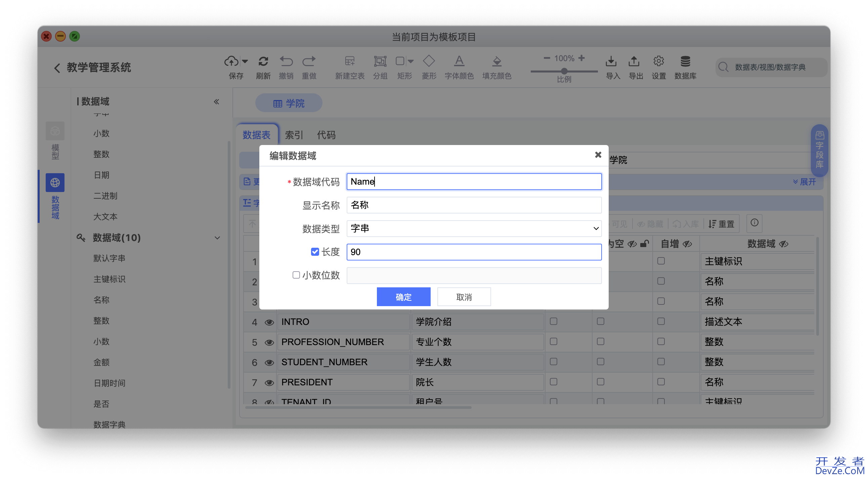
Task: Toggle the eye icon in 数据域 column header
Action: tap(783, 244)
